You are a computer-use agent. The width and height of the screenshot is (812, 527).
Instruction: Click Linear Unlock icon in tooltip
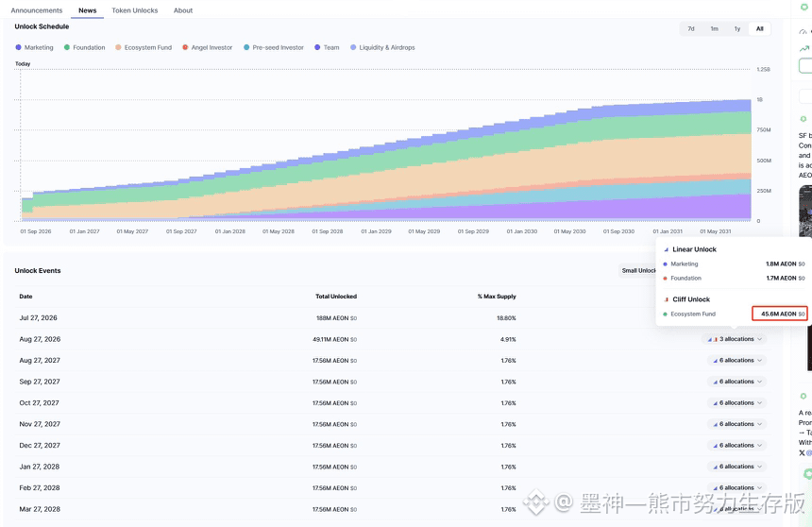tap(666, 249)
